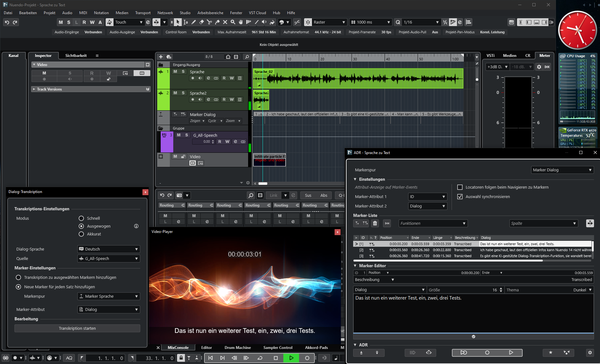Image resolution: width=600 pixels, height=364 pixels.
Task: Click the Add Track plus button
Action: [x=161, y=57]
